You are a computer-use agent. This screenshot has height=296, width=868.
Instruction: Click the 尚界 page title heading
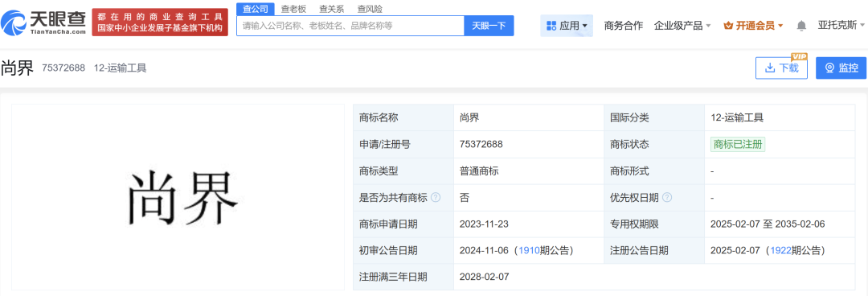[x=17, y=68]
